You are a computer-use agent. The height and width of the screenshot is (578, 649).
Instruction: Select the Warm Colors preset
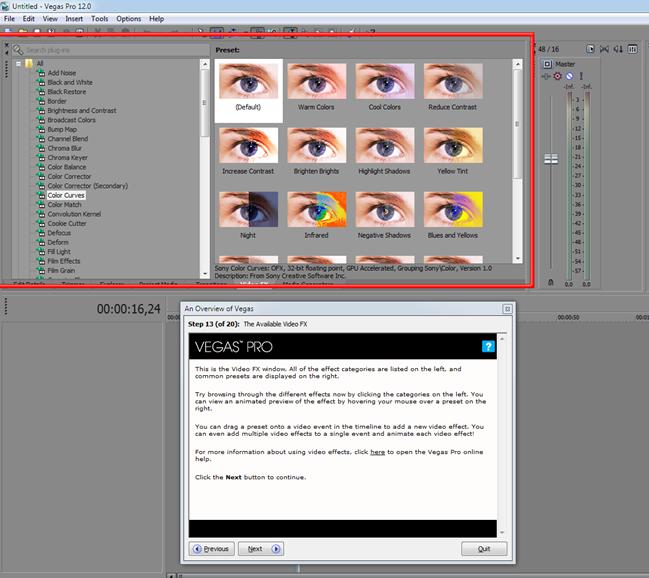pyautogui.click(x=317, y=88)
